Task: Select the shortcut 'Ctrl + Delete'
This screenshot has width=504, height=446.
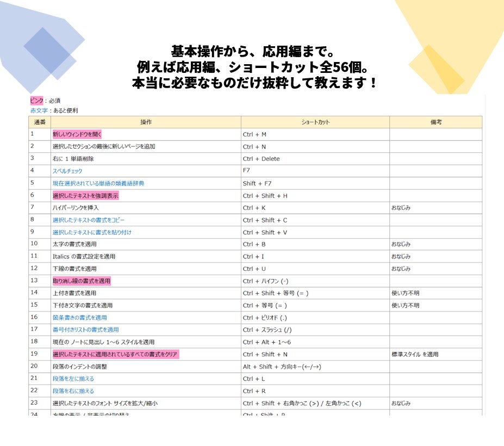Action: [x=261, y=159]
